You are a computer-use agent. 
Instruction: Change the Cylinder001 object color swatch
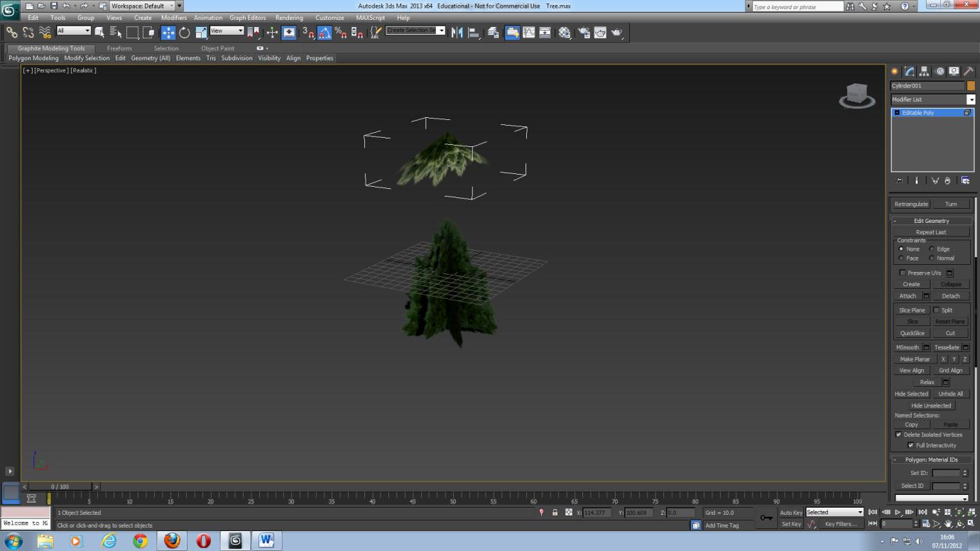(971, 85)
